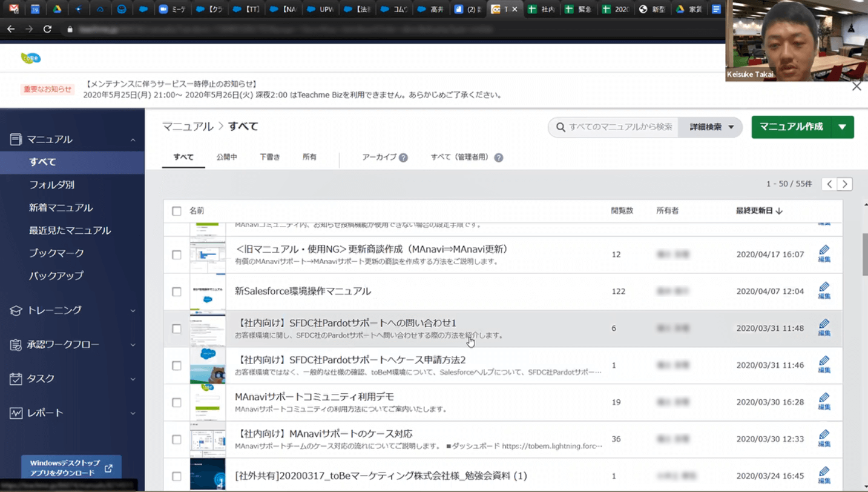This screenshot has width=868, height=492.
Task: Switch to the 緊急 spreadsheet tab
Action: (577, 9)
